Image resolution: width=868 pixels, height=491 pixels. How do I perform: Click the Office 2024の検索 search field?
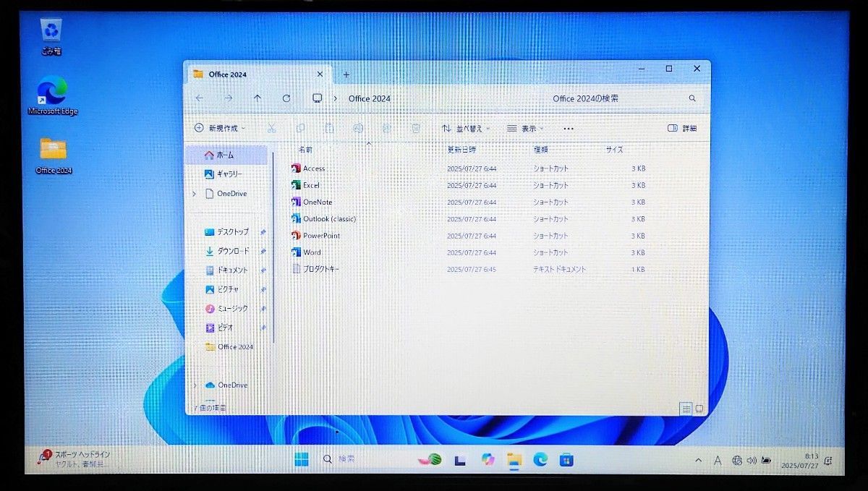[625, 98]
